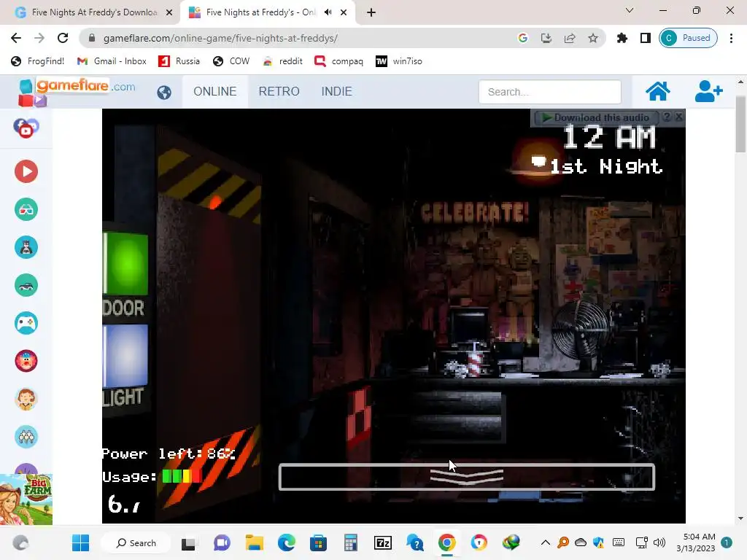Close the Download this audio overlay
Viewport: 747px width, 560px height.
679,117
